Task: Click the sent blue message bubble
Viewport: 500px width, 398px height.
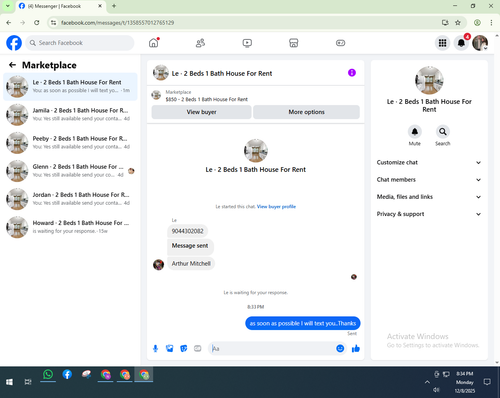Action: tap(303, 323)
